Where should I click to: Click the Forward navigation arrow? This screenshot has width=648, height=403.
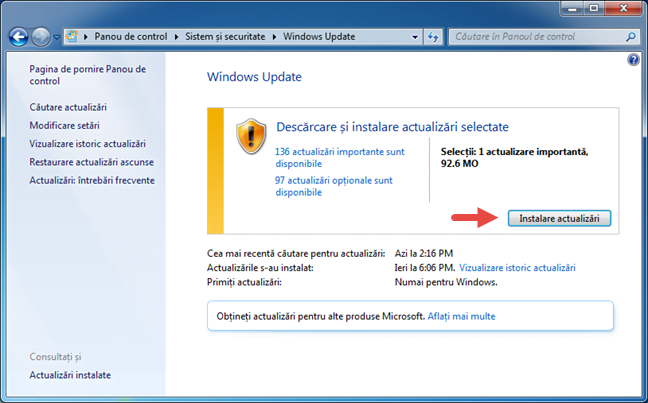point(40,37)
